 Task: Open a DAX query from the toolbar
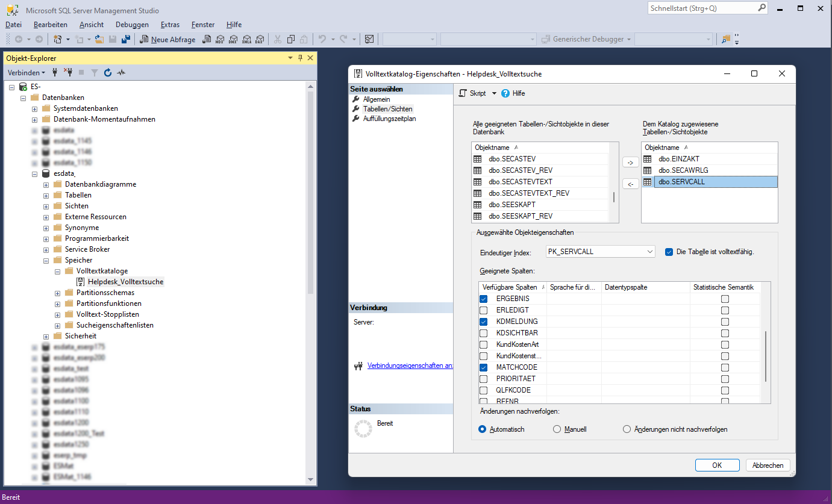[x=259, y=39]
